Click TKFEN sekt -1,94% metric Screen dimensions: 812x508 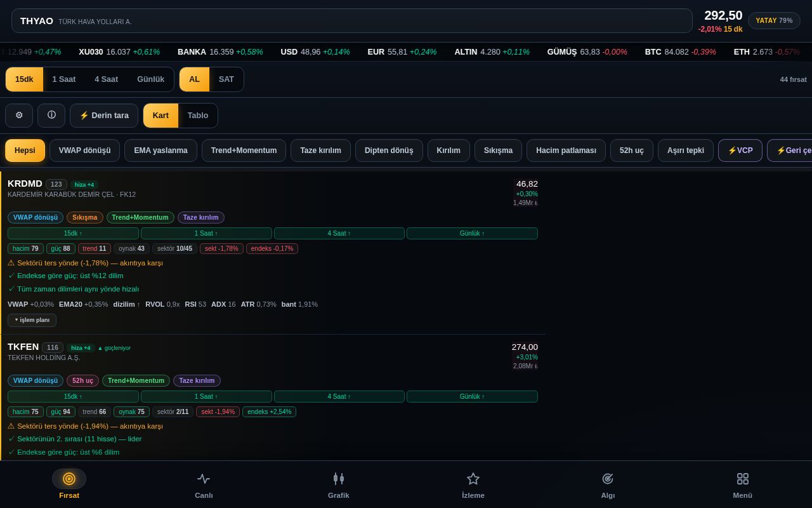coord(218,411)
